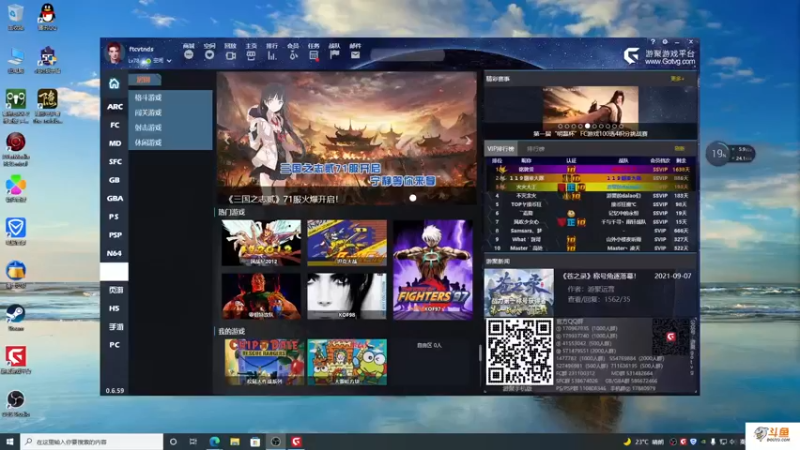Open the settings gear in title bar
This screenshot has height=450, width=800.
(x=665, y=42)
